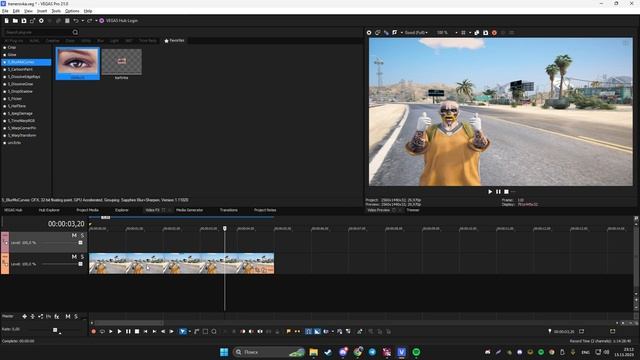Screen dimensions: 640x360
Task: Save the project with the Save icon
Action: coord(24,21)
